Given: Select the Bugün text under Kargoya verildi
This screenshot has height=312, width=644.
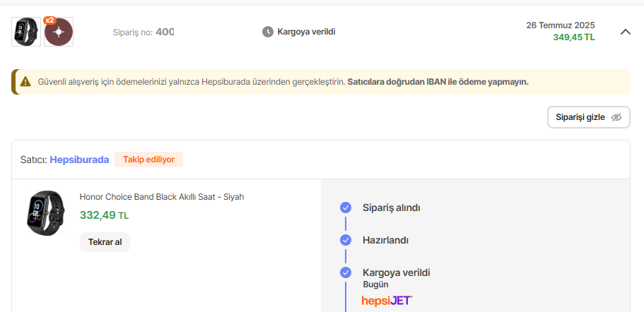Looking at the screenshot, I should pyautogui.click(x=375, y=284).
